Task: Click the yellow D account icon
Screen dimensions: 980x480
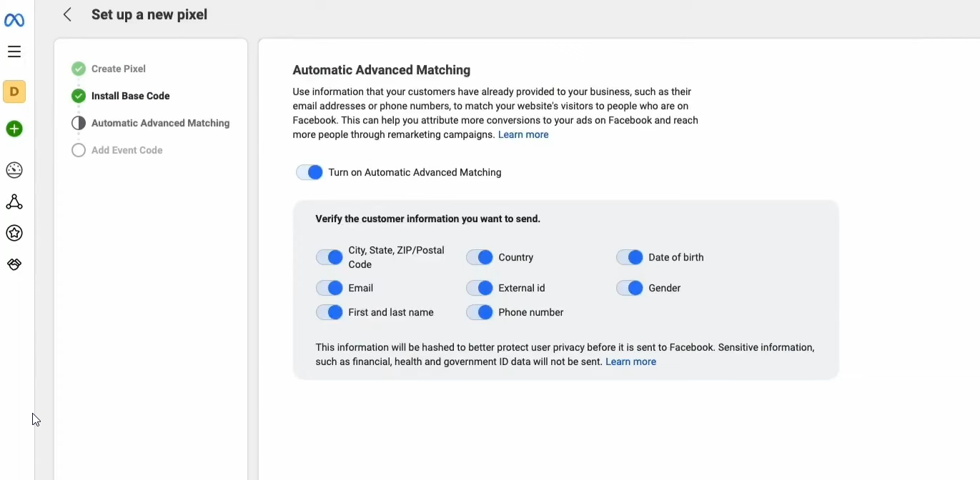Action: click(x=14, y=92)
